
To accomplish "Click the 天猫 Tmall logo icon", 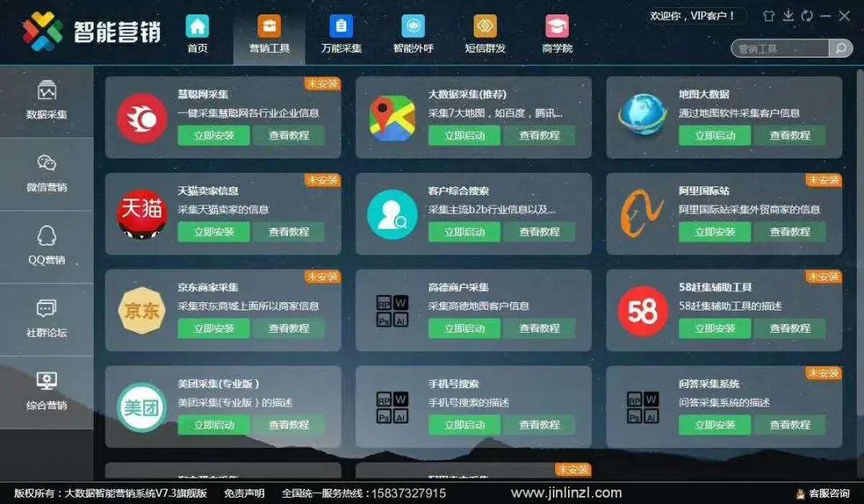I will [142, 214].
